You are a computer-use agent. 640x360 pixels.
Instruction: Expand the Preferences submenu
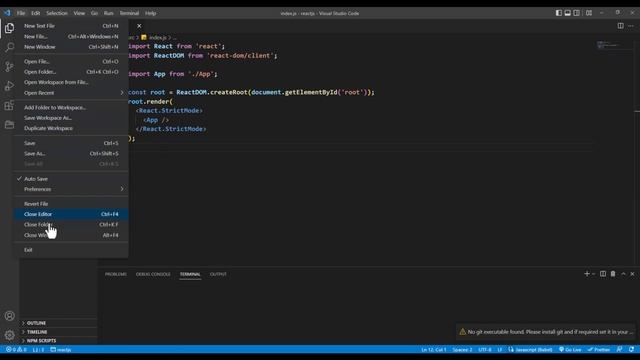[71, 189]
